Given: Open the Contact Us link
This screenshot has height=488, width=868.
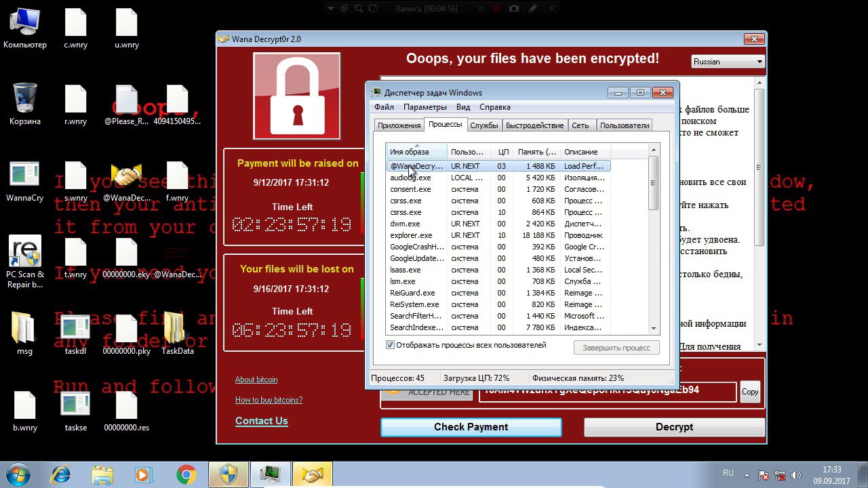Looking at the screenshot, I should point(262,421).
